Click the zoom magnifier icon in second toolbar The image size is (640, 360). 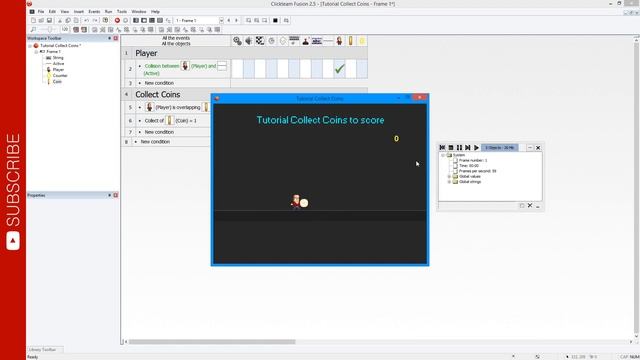point(33,29)
